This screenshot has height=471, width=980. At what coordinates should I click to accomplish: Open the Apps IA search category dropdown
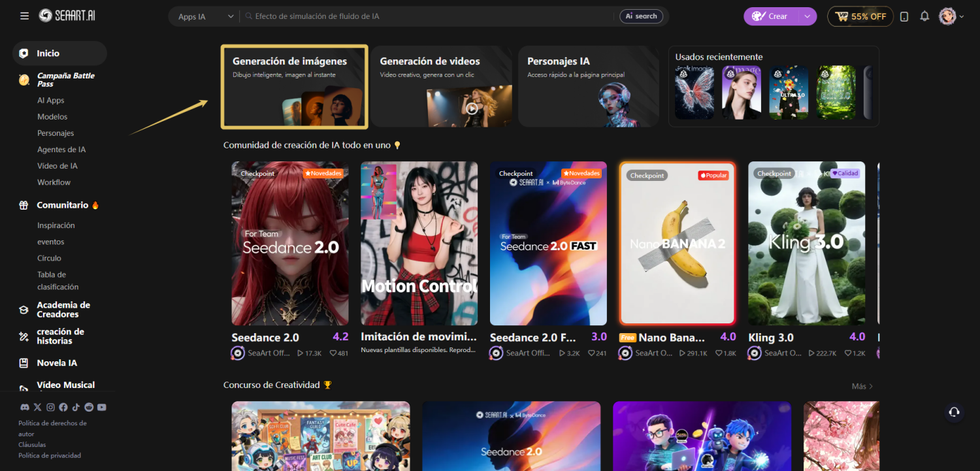[206, 16]
